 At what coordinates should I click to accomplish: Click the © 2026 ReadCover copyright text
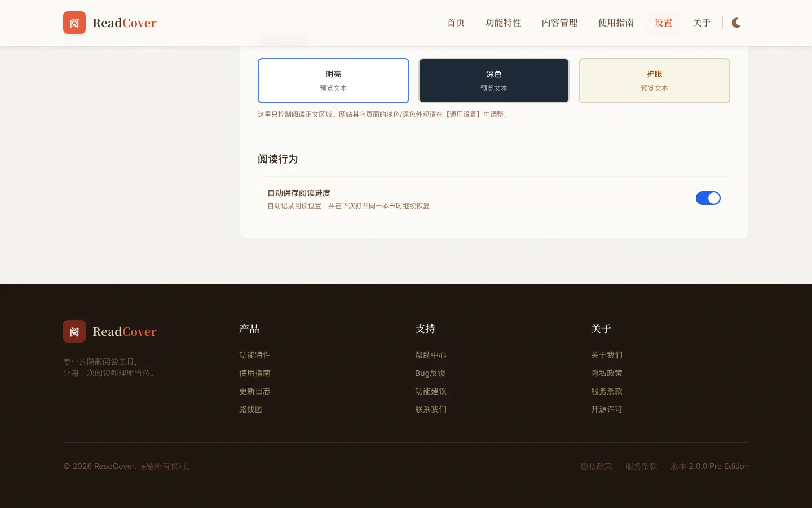click(129, 466)
